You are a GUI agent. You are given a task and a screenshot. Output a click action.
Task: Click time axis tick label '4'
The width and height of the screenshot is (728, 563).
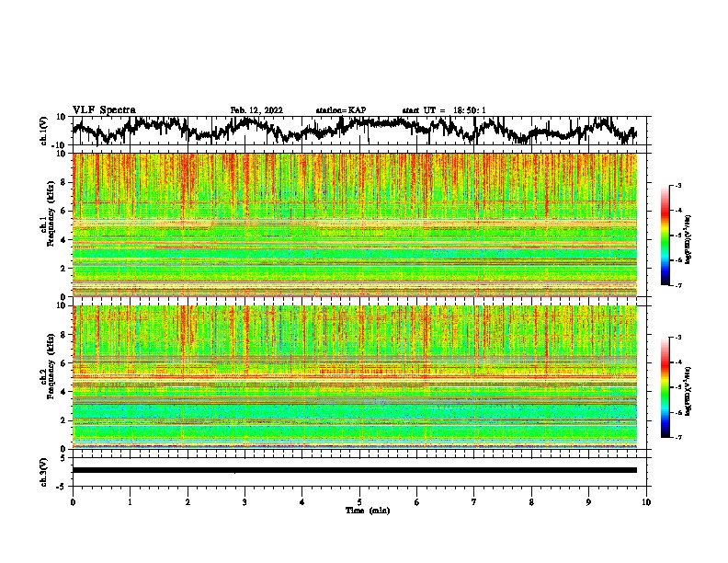(302, 502)
